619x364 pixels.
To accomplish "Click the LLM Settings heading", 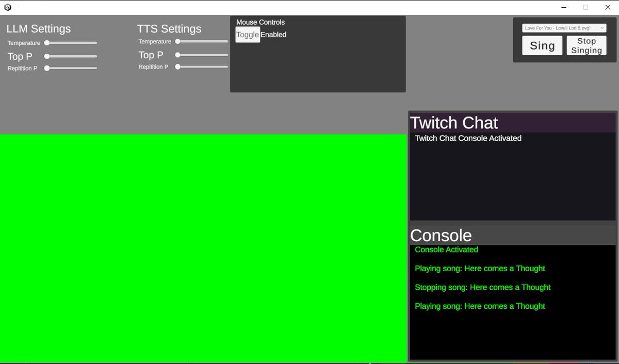I will pyautogui.click(x=39, y=29).
